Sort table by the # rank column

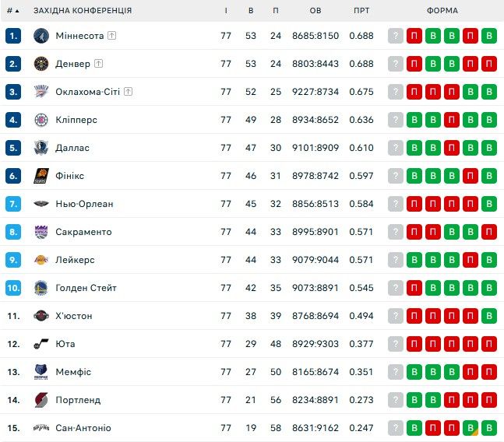(x=12, y=11)
